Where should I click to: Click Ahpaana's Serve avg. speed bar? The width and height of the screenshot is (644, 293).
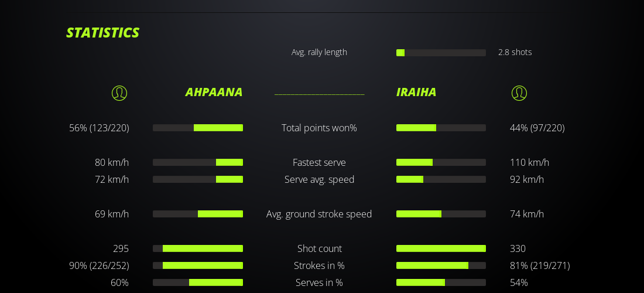click(198, 179)
